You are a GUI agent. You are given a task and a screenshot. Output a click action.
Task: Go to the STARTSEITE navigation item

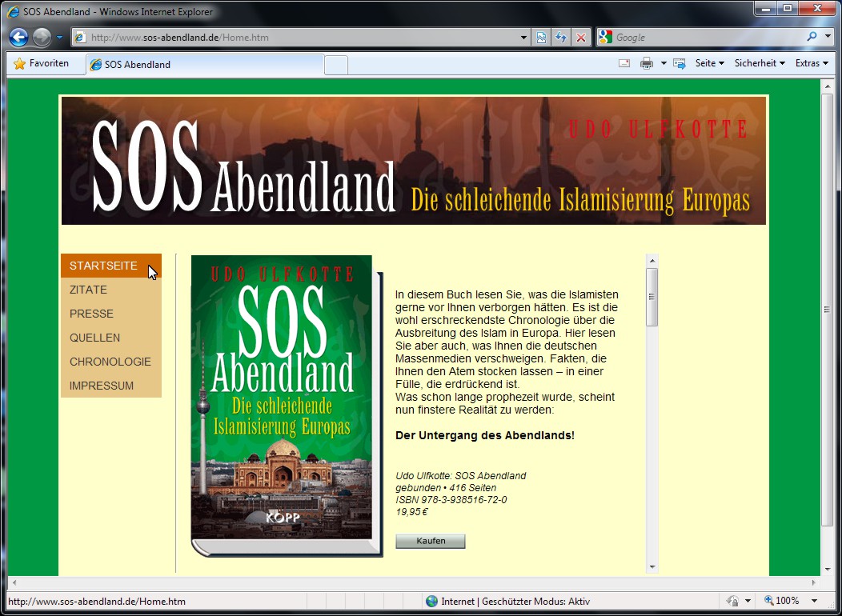111,266
